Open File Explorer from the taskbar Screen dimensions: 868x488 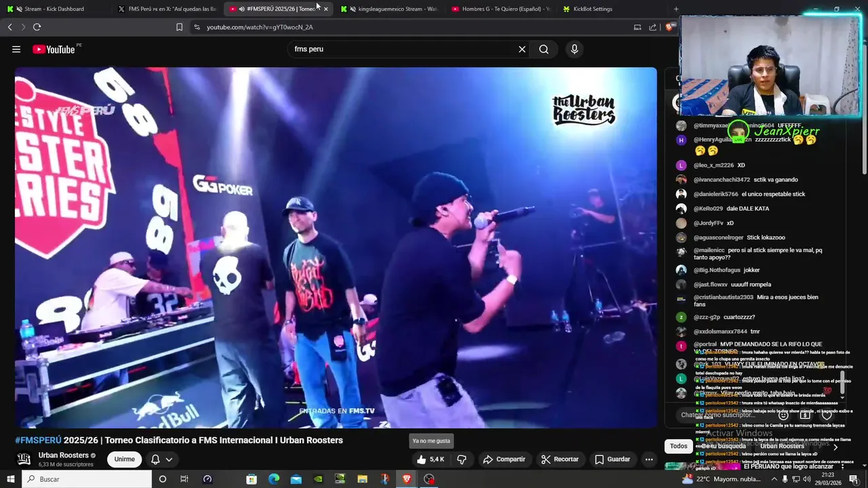[362, 479]
